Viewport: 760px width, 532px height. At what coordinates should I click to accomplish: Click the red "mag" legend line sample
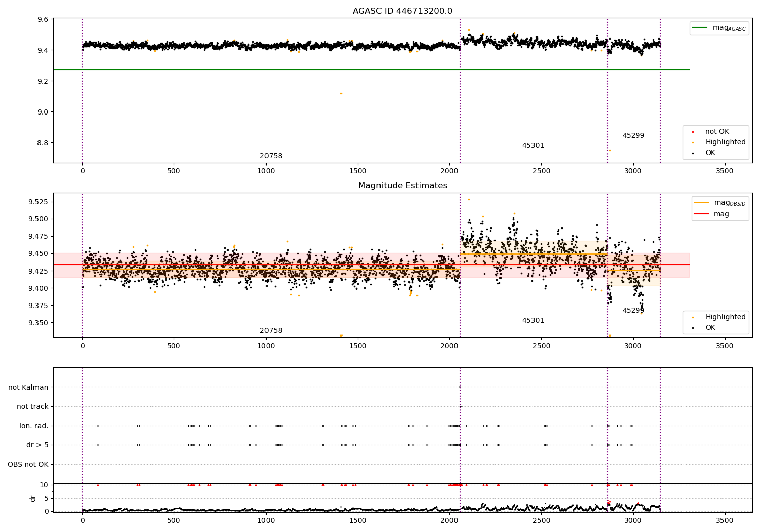point(702,214)
